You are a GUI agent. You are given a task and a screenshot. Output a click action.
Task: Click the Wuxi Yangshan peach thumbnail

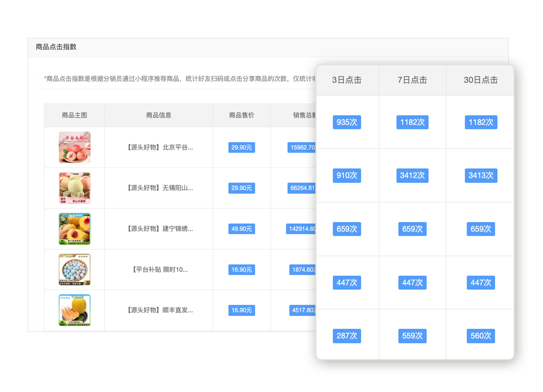(75, 188)
